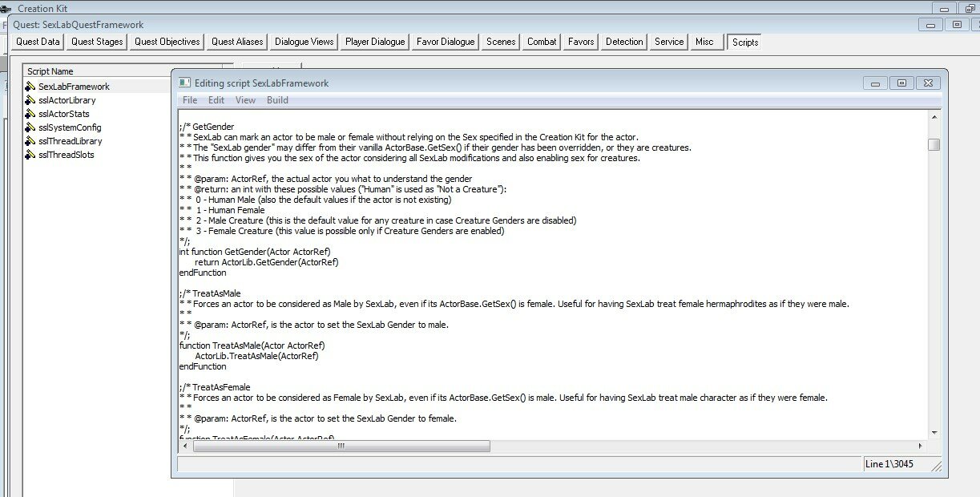This screenshot has width=980, height=497.
Task: Open the Quest Data tab
Action: tap(38, 42)
